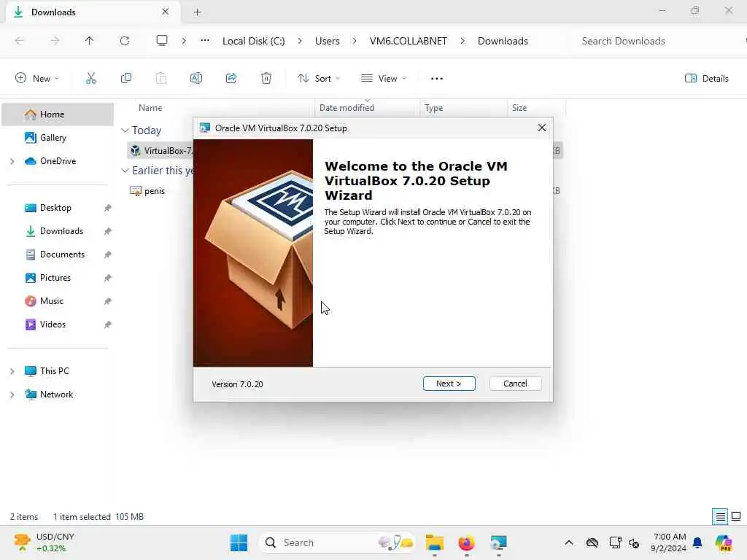
Task: Open the Copilot preview icon in taskbar
Action: (x=724, y=542)
